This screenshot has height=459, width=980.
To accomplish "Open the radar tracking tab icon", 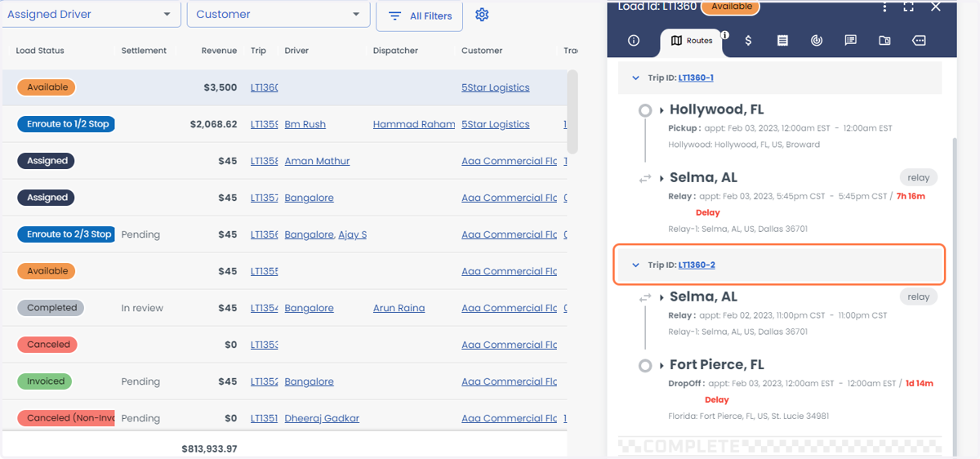I will [816, 40].
